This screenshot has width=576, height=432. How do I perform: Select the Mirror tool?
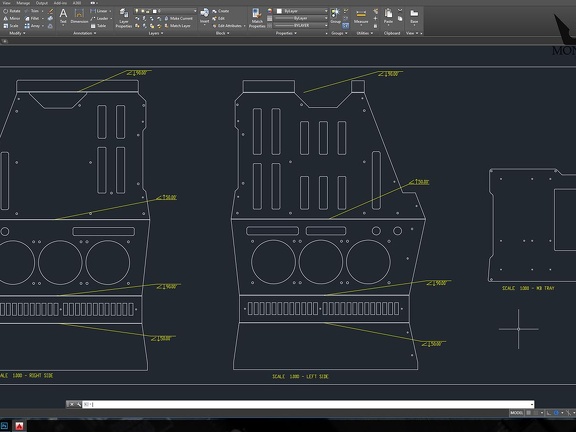(x=11, y=18)
